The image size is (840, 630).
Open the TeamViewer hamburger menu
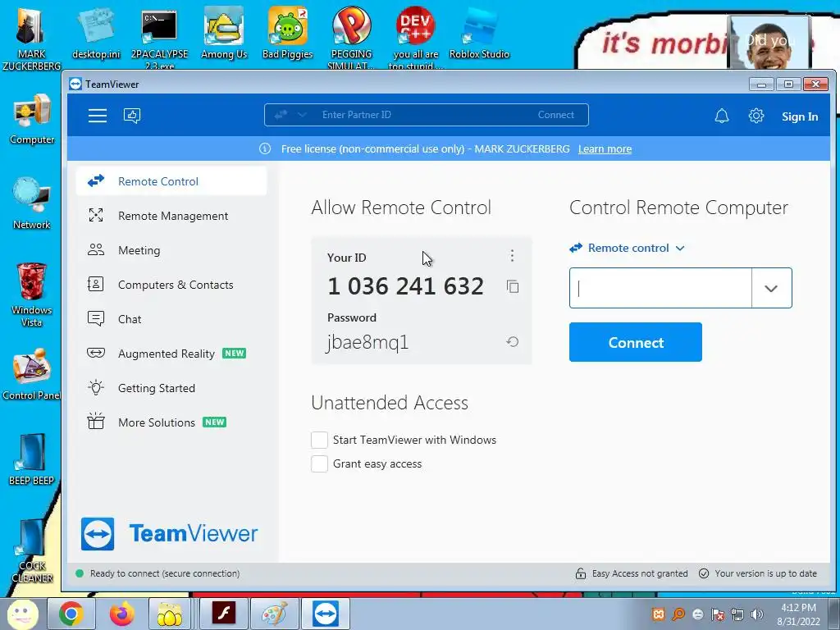(97, 116)
